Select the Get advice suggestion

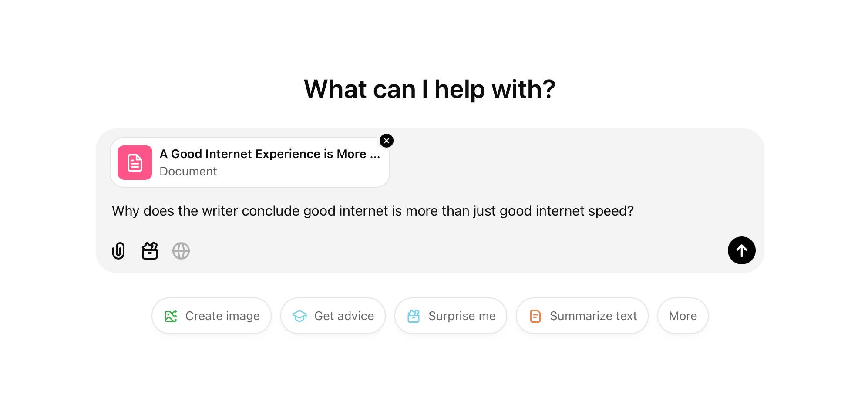click(x=333, y=316)
